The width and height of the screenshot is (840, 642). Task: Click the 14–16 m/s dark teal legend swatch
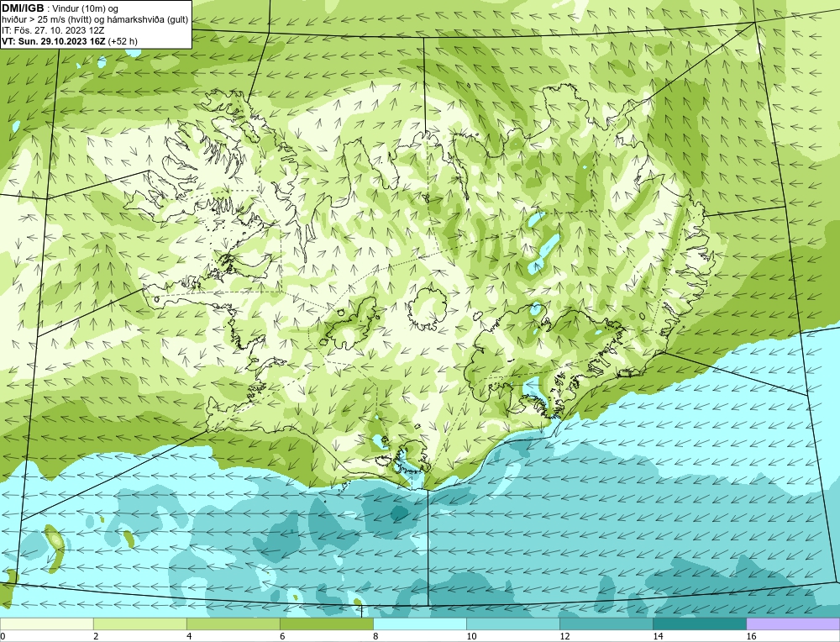coord(699,624)
